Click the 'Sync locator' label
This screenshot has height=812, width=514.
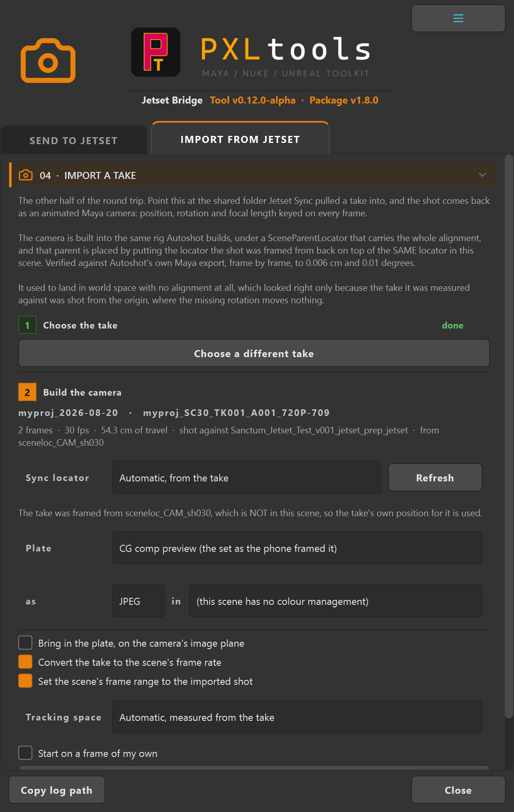[x=57, y=478]
